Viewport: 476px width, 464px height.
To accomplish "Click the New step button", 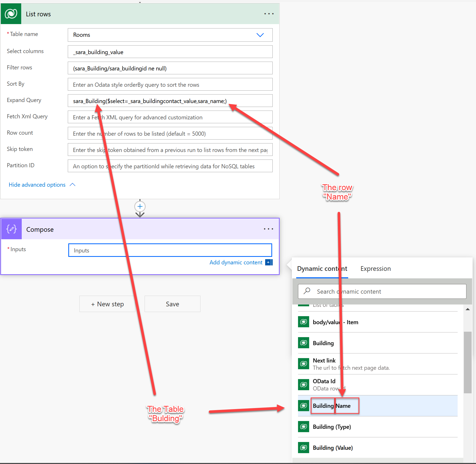I will point(107,304).
